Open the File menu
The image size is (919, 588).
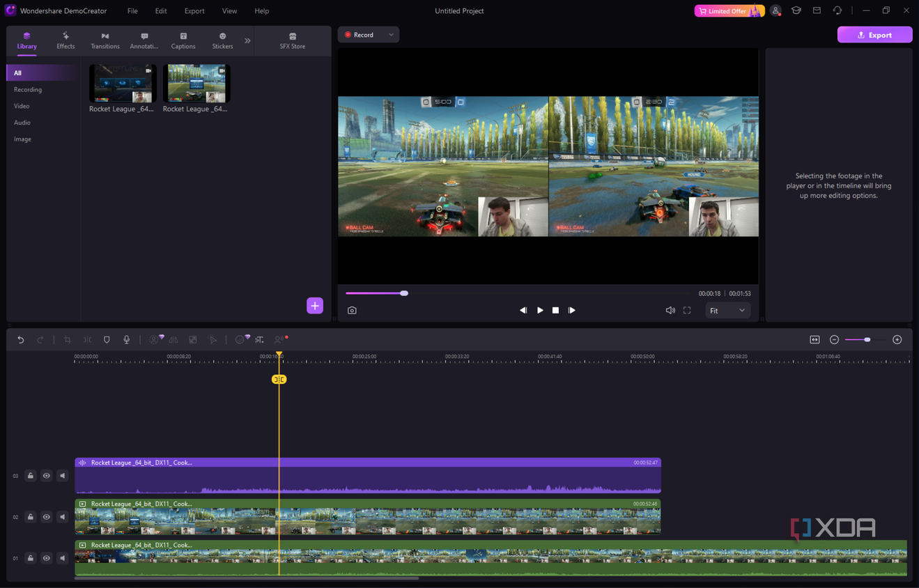coord(132,11)
